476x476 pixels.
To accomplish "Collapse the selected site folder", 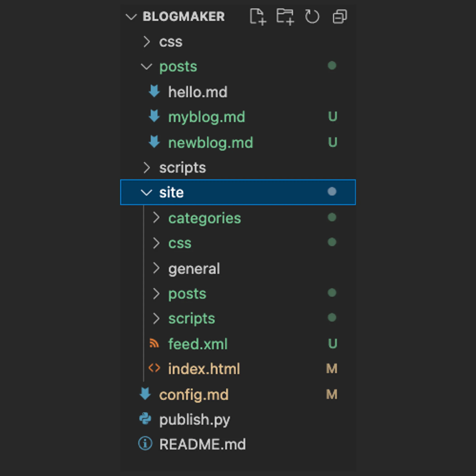I will 147,192.
